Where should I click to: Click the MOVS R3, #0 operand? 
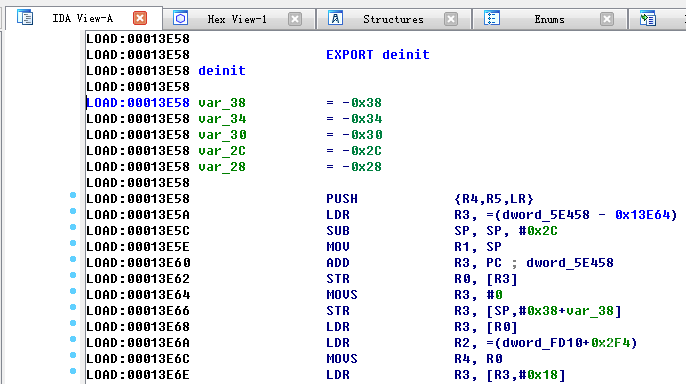(478, 295)
